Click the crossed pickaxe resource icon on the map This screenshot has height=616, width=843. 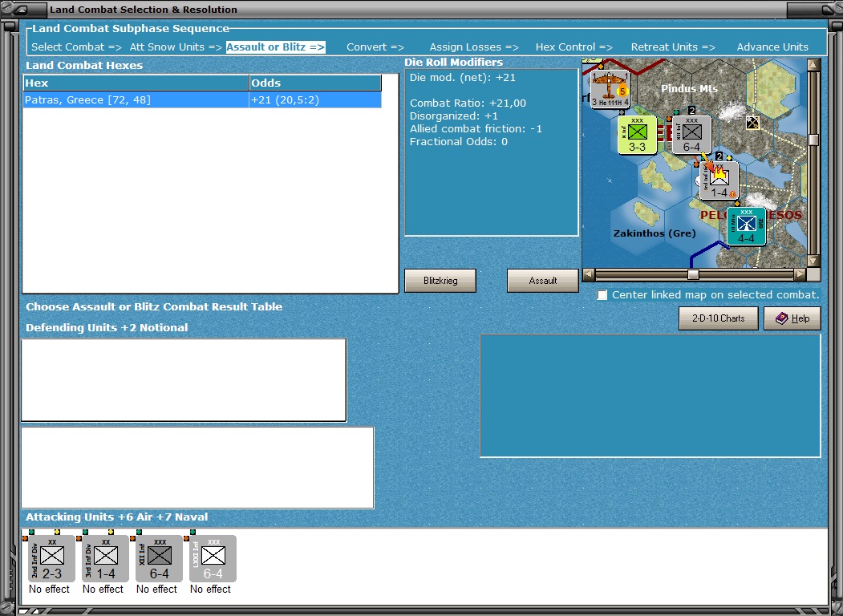752,123
